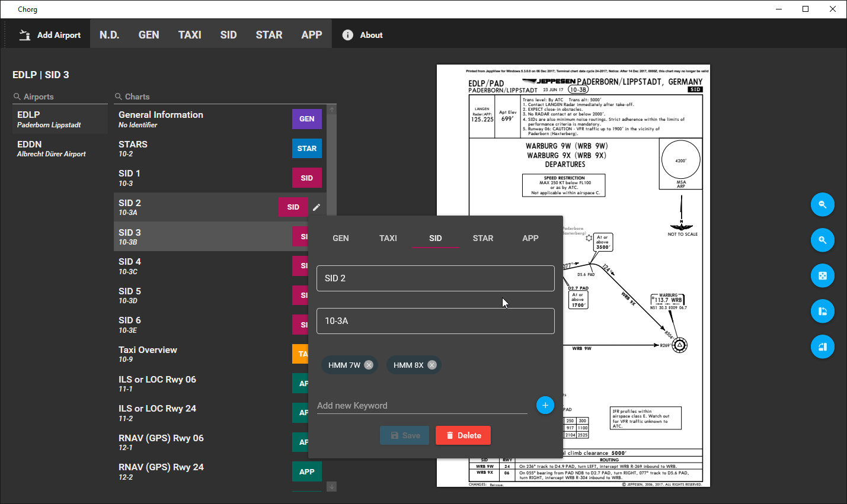Click the Add Airport button label
The image size is (847, 504).
click(59, 35)
